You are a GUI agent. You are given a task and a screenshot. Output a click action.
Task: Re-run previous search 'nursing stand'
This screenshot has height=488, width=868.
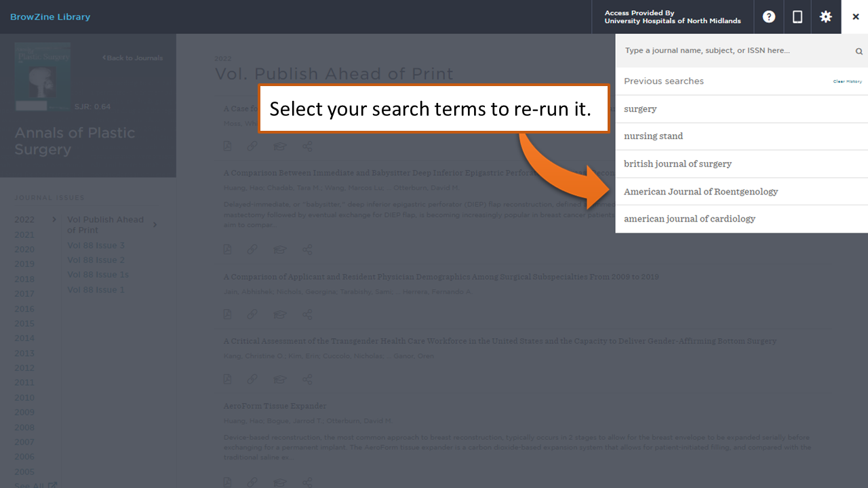[742, 136]
